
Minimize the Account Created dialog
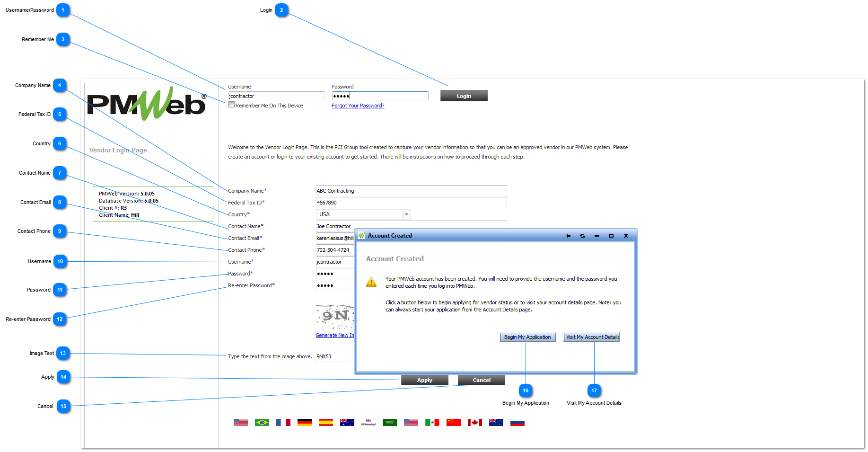(597, 236)
